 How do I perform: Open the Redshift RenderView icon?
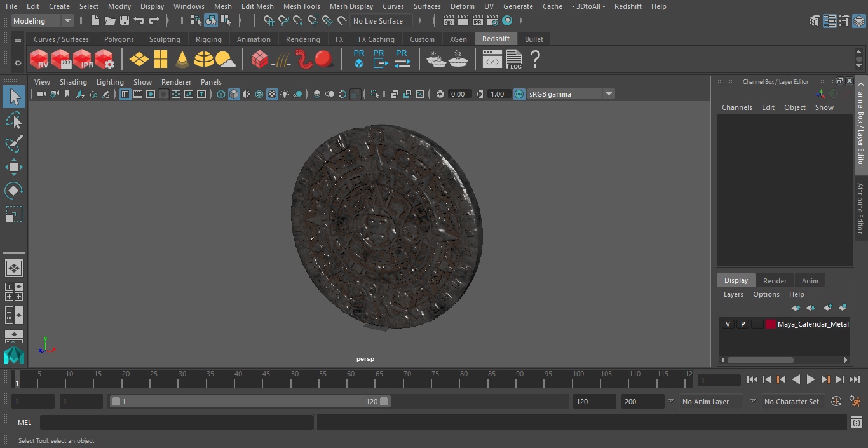[39, 60]
